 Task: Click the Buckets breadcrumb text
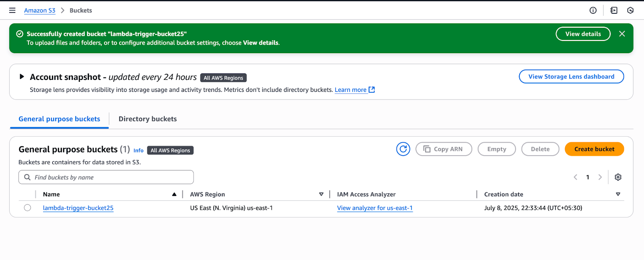click(x=80, y=10)
